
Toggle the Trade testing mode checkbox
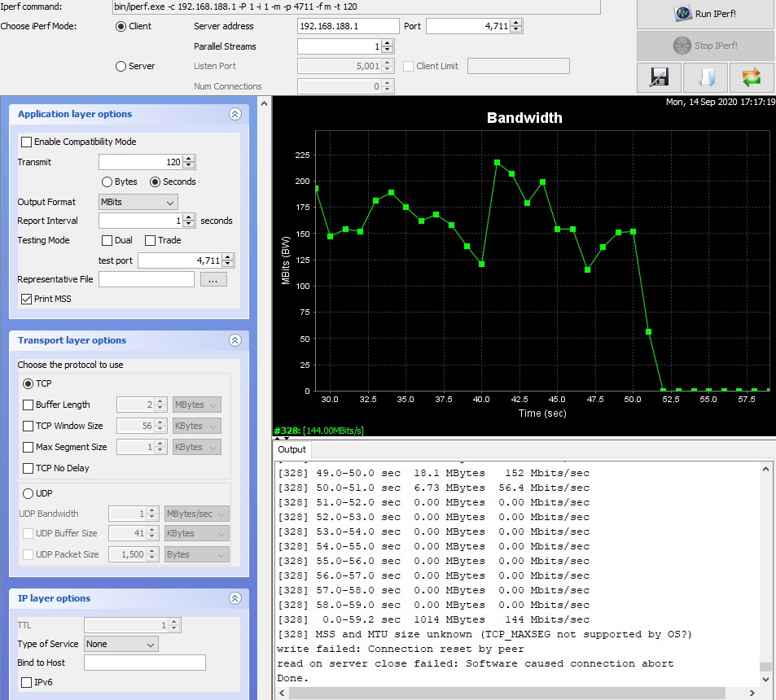(x=150, y=240)
